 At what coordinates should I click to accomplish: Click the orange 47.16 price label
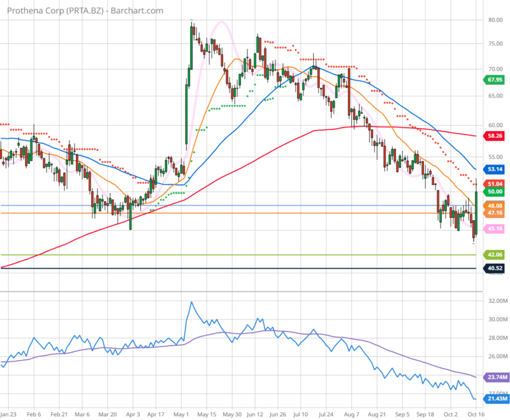tap(494, 213)
